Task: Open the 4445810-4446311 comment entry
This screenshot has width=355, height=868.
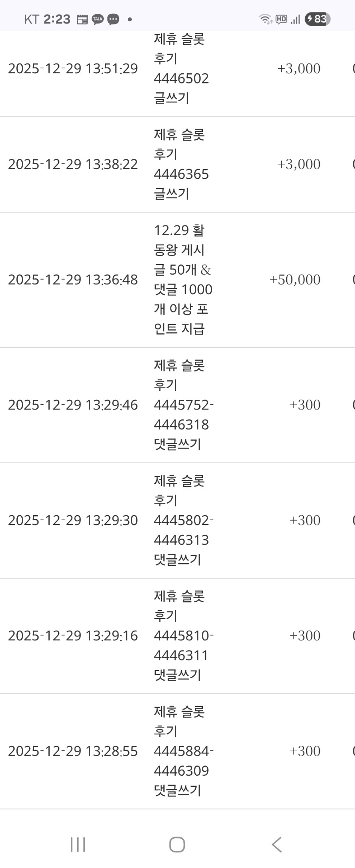Action: [183, 635]
